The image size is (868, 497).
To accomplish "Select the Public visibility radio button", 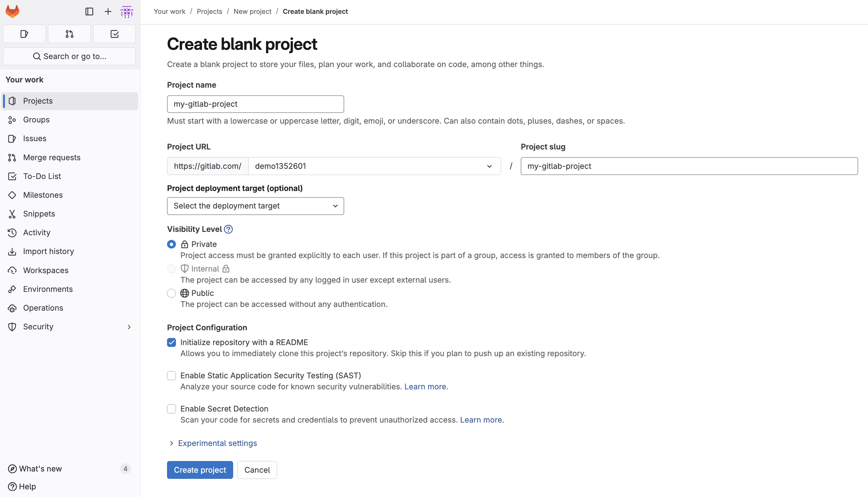I will (171, 293).
